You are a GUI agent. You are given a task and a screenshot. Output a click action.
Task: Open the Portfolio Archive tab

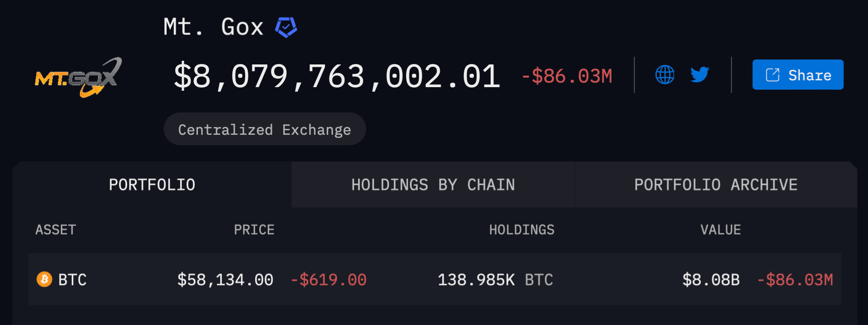[716, 185]
